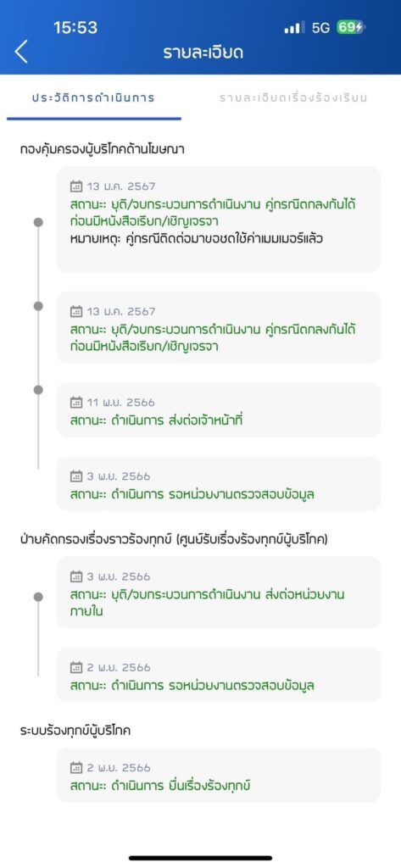Open card with หมายเหตุ คู่กรณีติดต่อมาขอชดใช้

coord(219,220)
